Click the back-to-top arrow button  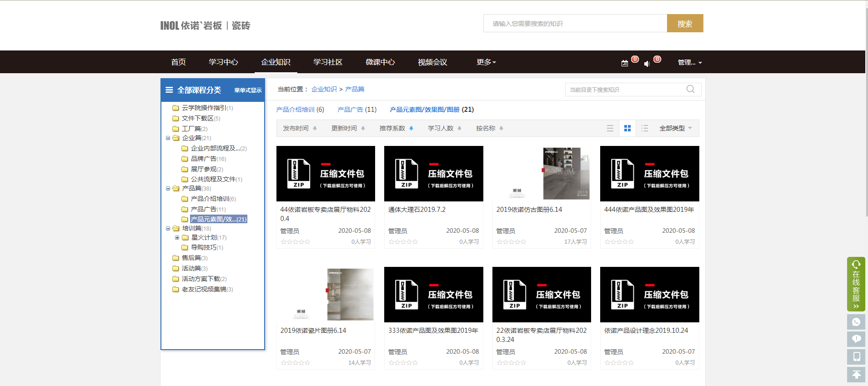click(856, 375)
